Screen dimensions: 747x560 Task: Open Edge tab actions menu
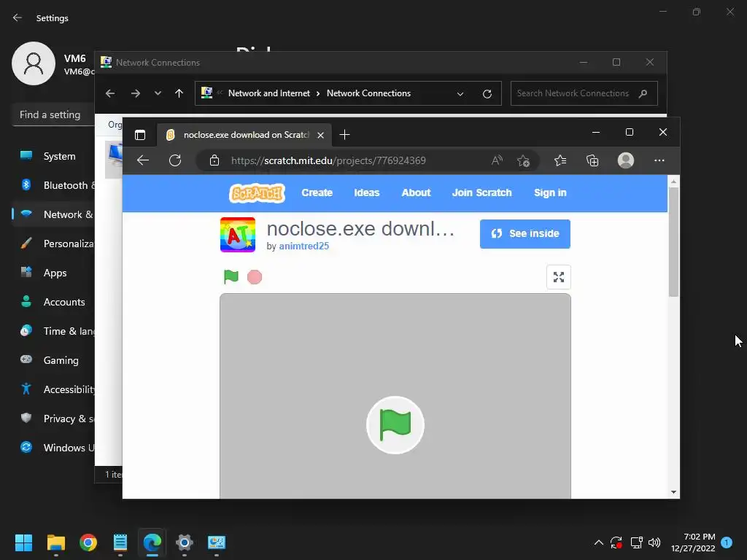(x=140, y=135)
